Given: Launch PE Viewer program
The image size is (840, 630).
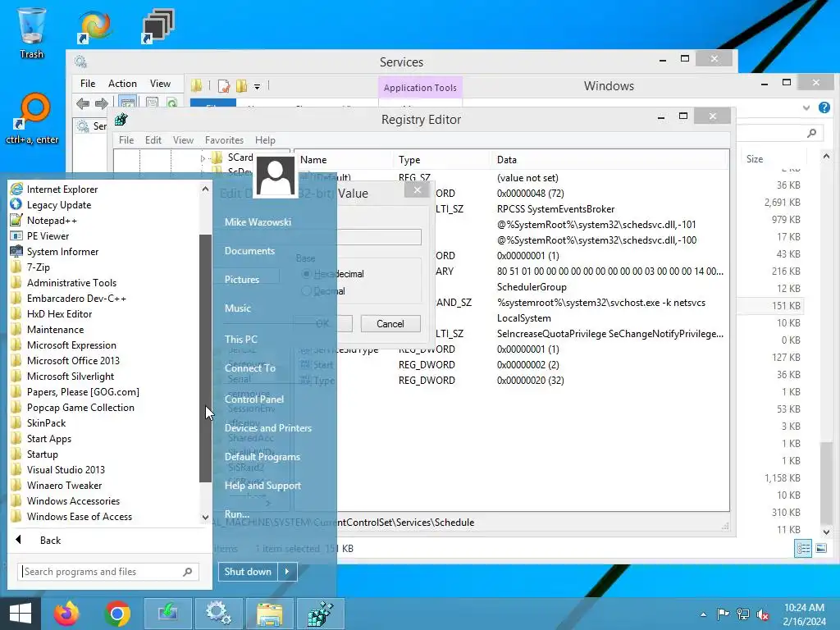Looking at the screenshot, I should (48, 235).
